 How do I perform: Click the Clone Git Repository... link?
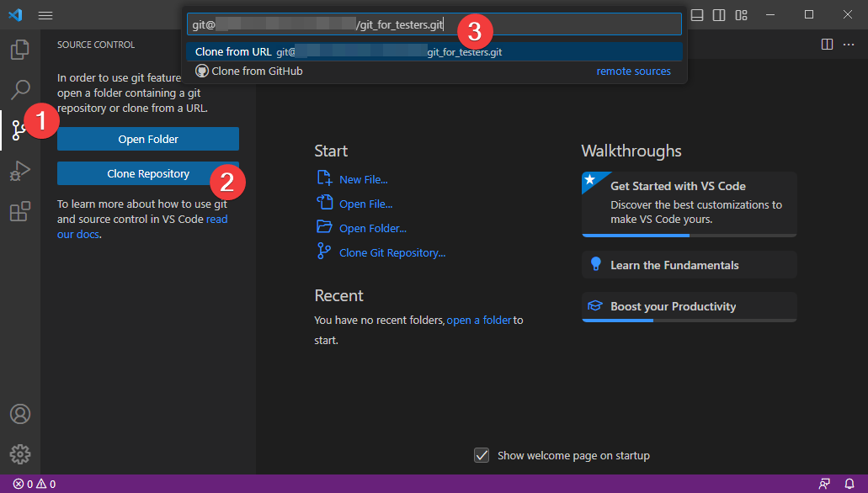click(391, 252)
